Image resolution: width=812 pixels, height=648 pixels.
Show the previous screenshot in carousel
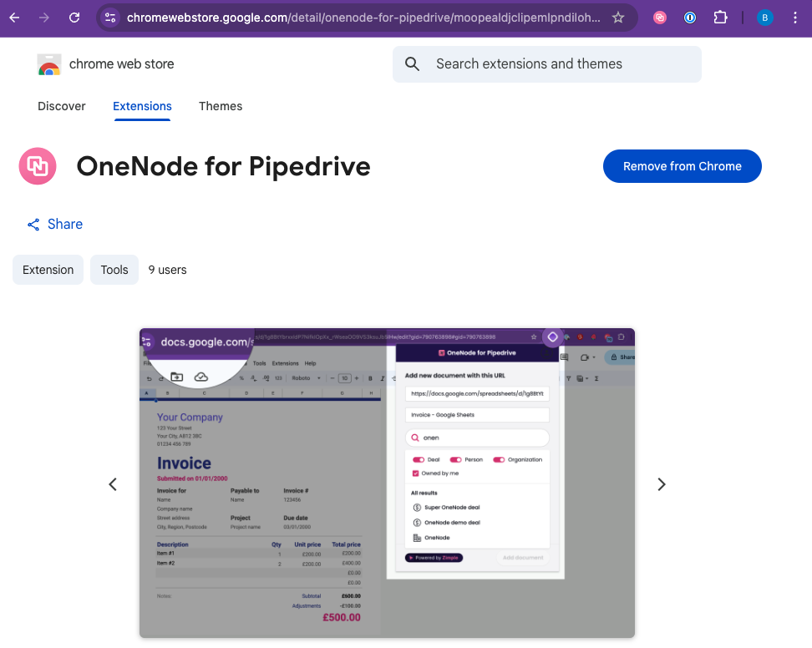pyautogui.click(x=113, y=484)
